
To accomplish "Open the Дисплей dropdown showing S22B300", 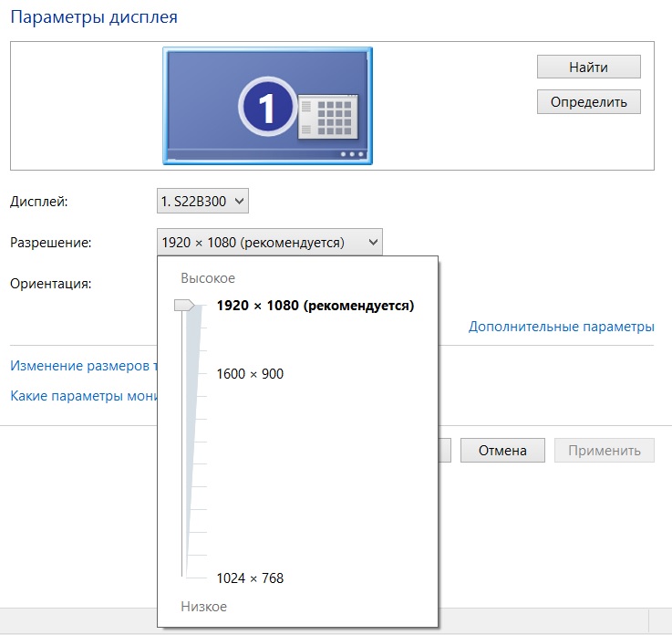I will 202,201.
